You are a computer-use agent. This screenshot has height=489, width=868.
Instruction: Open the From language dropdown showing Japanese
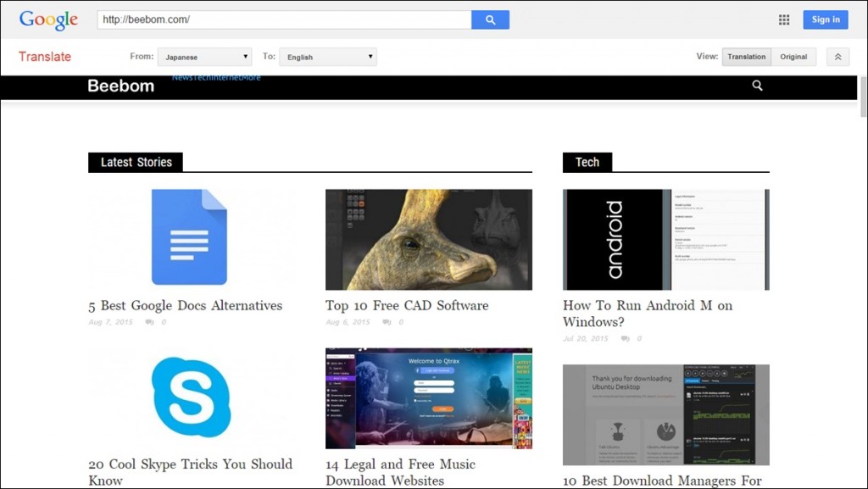coord(205,57)
